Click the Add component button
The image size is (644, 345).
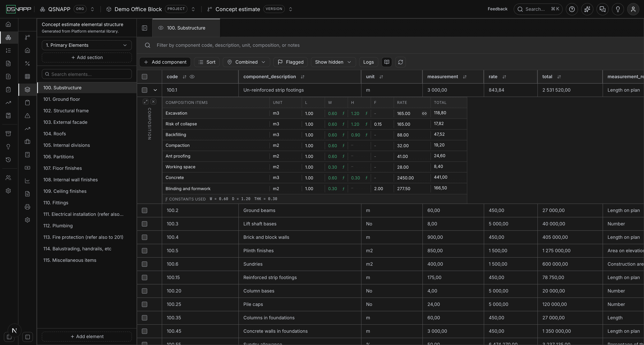[x=165, y=62]
